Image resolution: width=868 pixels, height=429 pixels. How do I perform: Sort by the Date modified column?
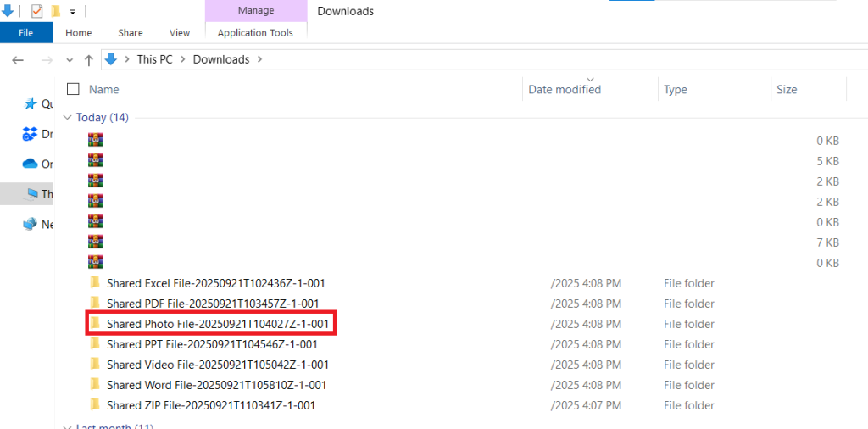pos(565,89)
